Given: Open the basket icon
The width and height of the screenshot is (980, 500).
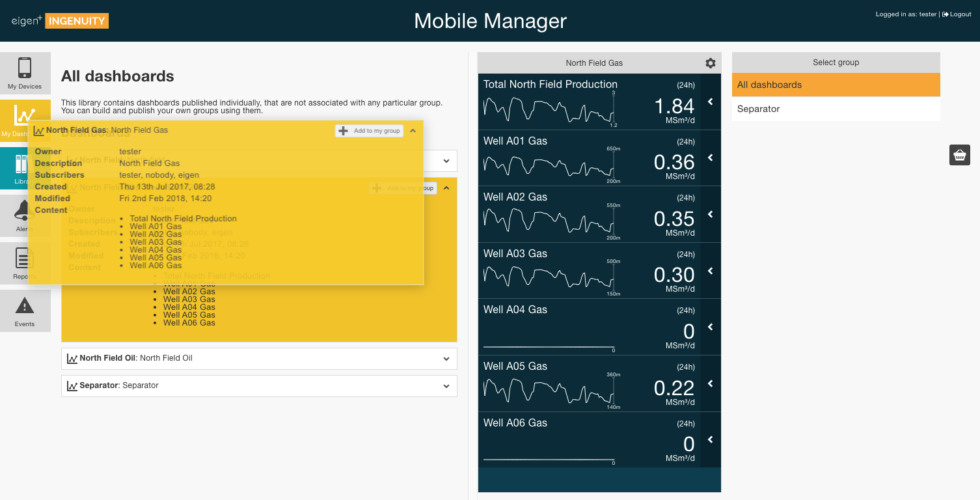Looking at the screenshot, I should [960, 155].
